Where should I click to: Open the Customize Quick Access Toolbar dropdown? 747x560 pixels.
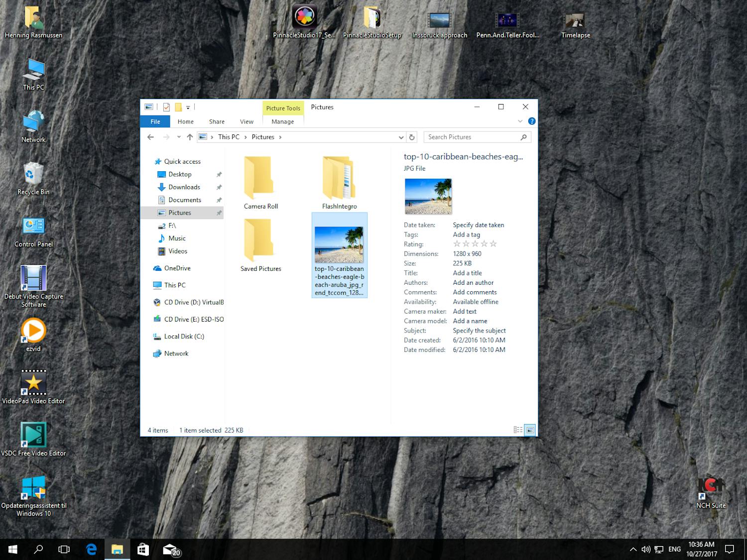(188, 108)
